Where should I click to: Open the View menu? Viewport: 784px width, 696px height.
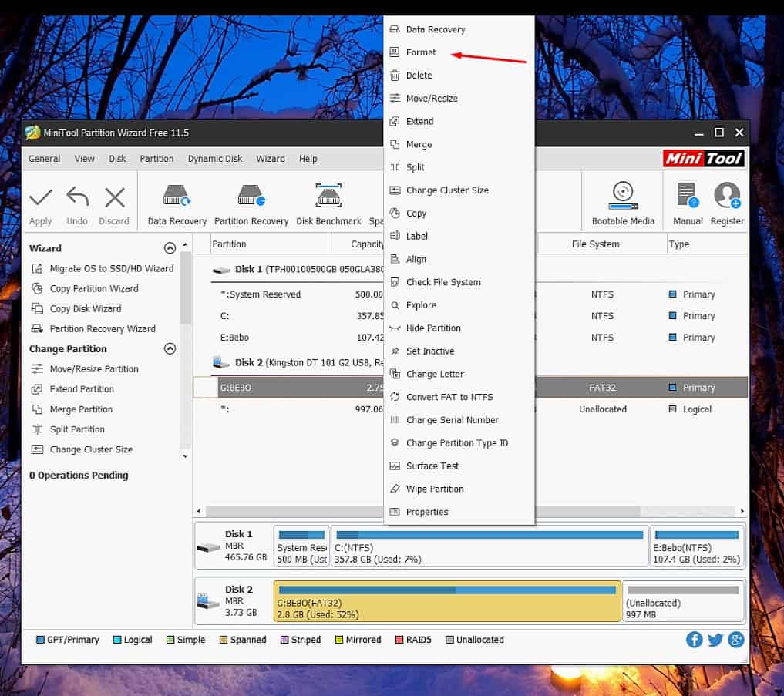coord(85,159)
